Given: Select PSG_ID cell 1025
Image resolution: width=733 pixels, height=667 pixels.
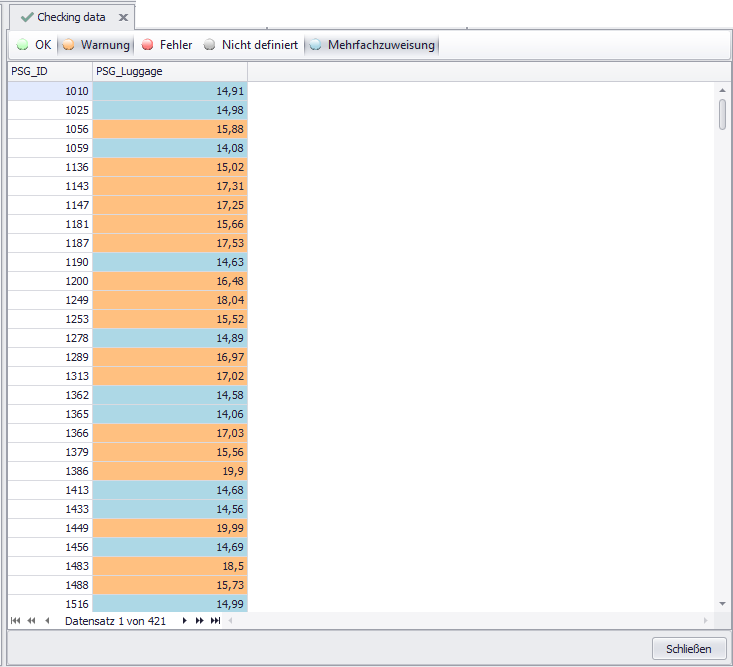Looking at the screenshot, I should (x=50, y=110).
